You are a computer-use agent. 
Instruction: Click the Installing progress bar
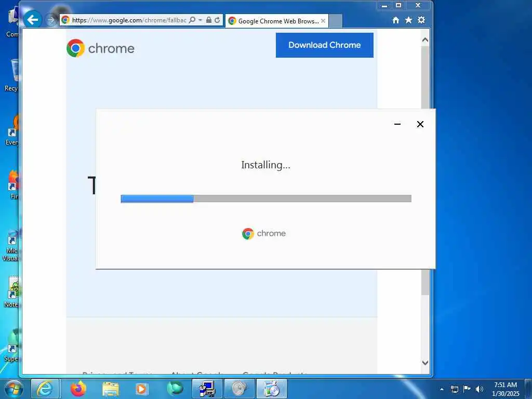266,198
